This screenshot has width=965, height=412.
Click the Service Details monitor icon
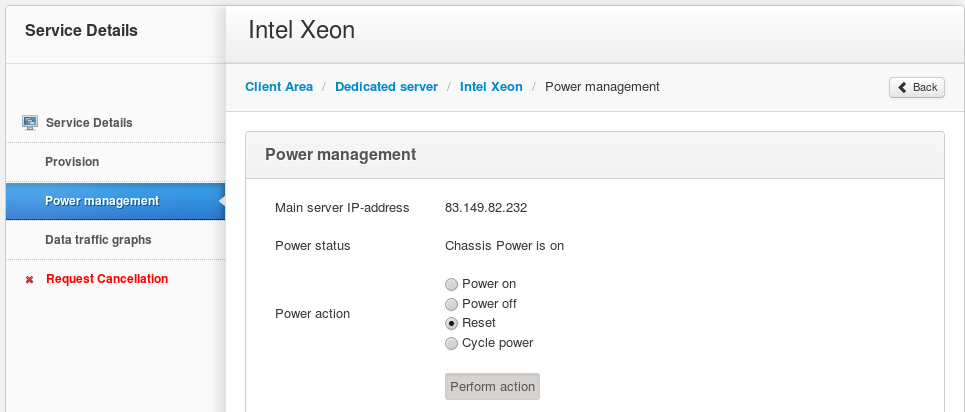[30, 123]
